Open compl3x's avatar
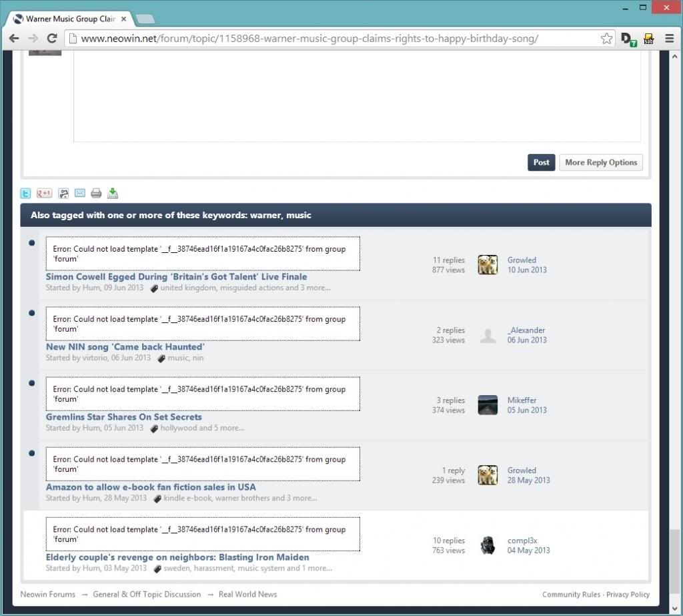 (x=488, y=545)
